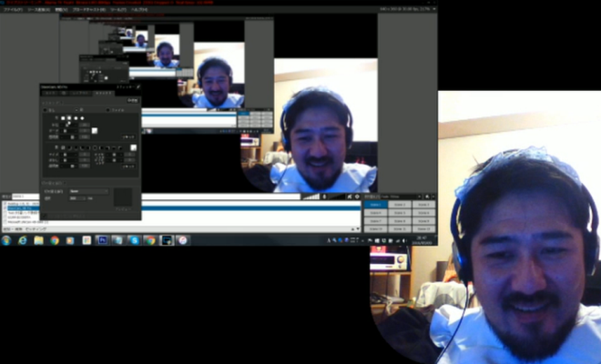Click the Windows Start button
This screenshot has width=601, height=364.
6,240
